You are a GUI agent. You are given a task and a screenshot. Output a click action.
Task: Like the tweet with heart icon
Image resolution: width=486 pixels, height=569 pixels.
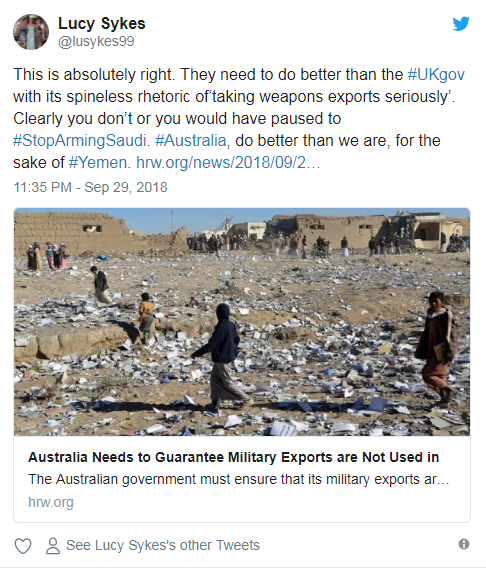click(x=23, y=546)
